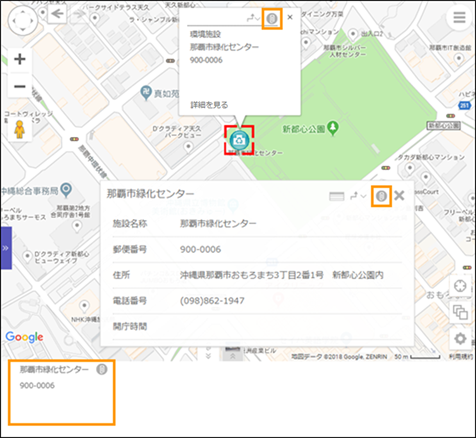Expand route dropdown in detail panel

coord(358,196)
